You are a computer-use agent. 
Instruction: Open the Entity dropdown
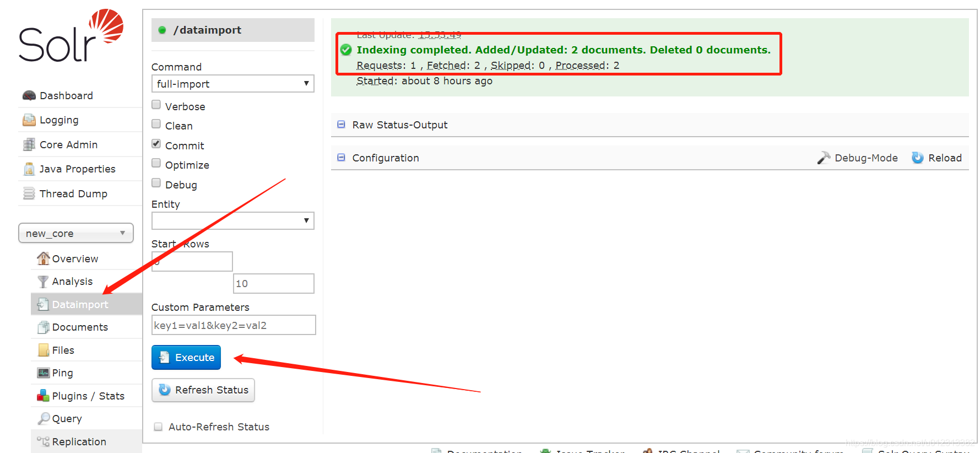(232, 221)
